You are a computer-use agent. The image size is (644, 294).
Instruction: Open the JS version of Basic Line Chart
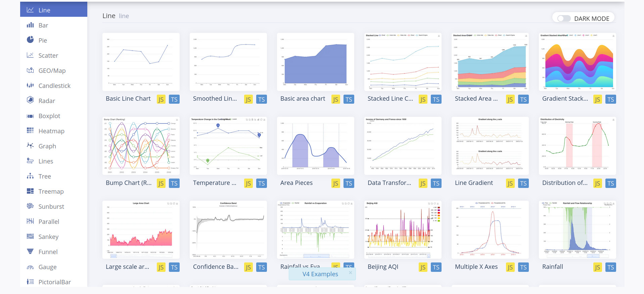161,99
